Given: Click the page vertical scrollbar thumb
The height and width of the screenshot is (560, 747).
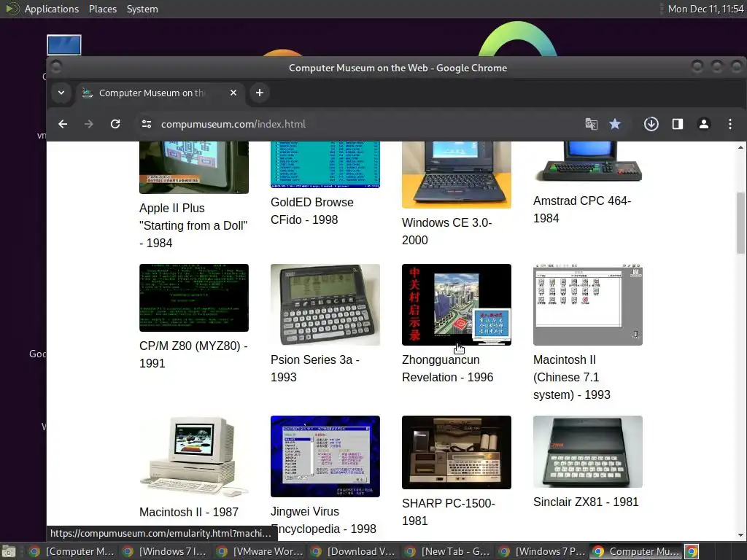Looking at the screenshot, I should (x=740, y=223).
